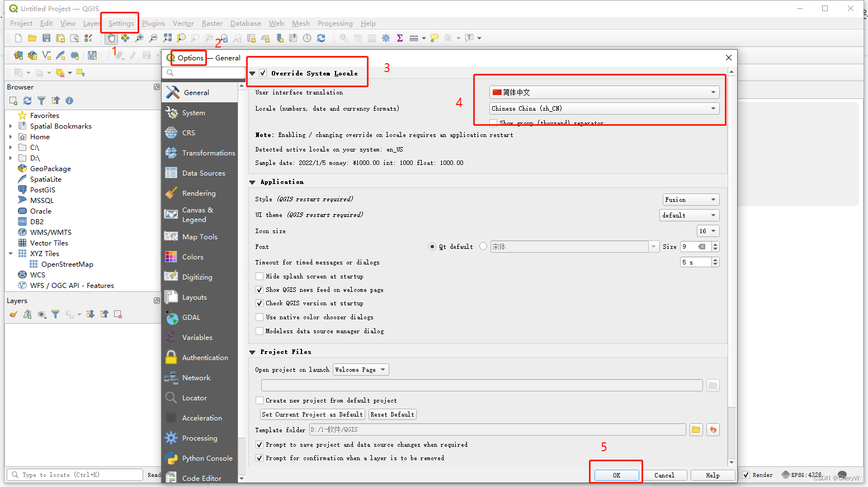Filter legend funnel icon in Layers panel

tap(55, 314)
